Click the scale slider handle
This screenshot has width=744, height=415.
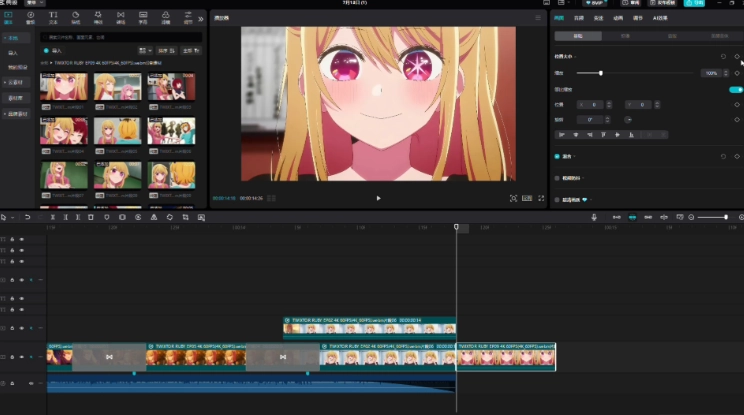(601, 73)
